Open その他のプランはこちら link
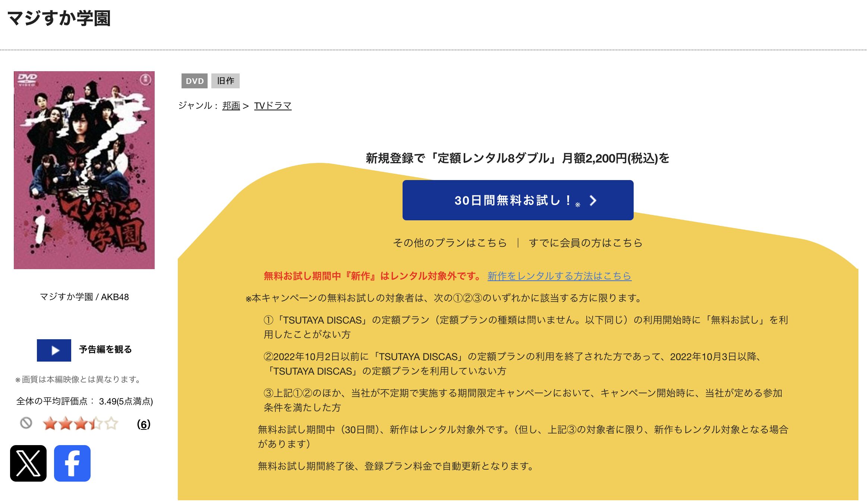 coord(450,243)
